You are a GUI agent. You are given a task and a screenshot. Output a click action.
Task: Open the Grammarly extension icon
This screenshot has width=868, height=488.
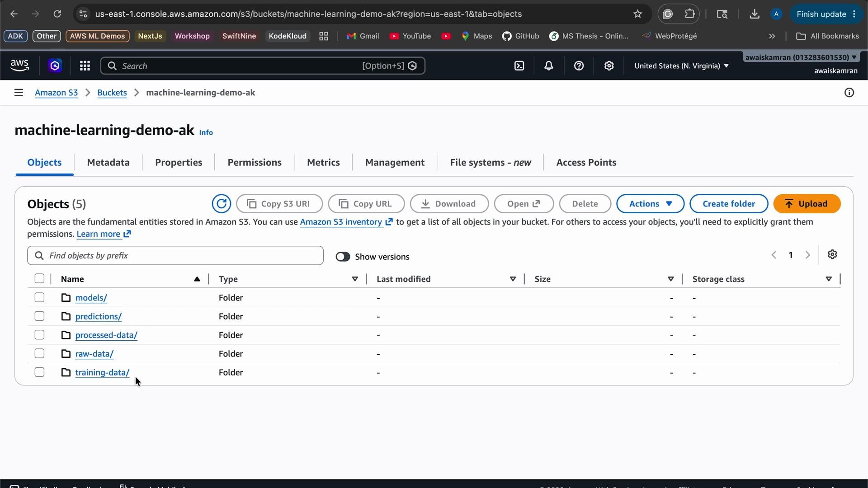[x=668, y=14]
